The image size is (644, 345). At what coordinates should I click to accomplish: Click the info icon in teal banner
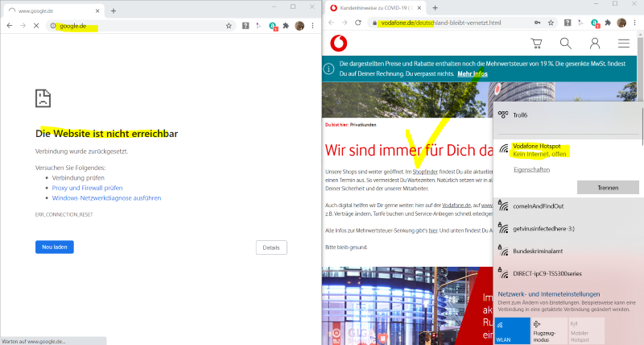click(x=328, y=69)
